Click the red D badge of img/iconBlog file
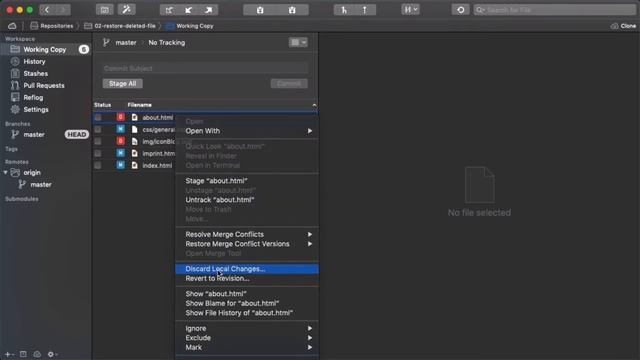This screenshot has width=640, height=360. pos(120,141)
